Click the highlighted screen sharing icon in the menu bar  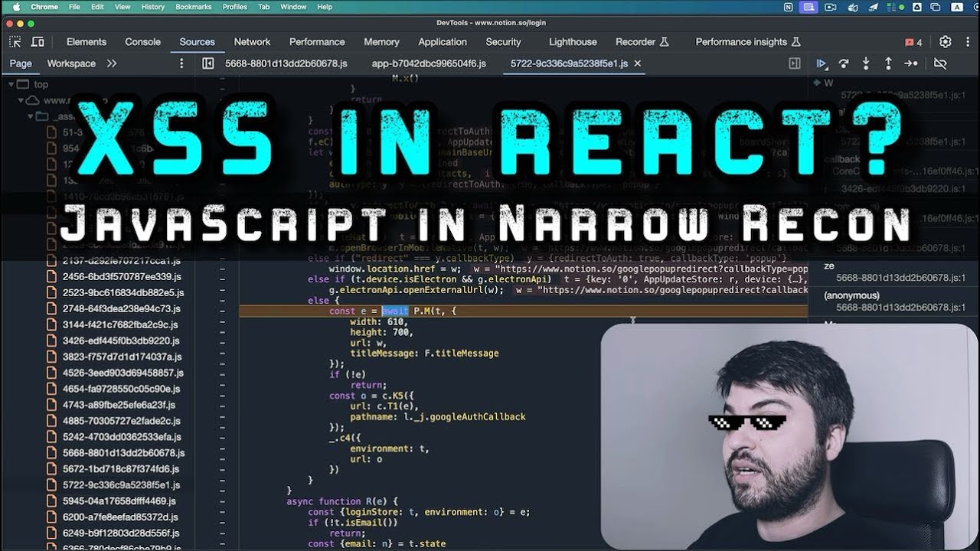pos(808,7)
